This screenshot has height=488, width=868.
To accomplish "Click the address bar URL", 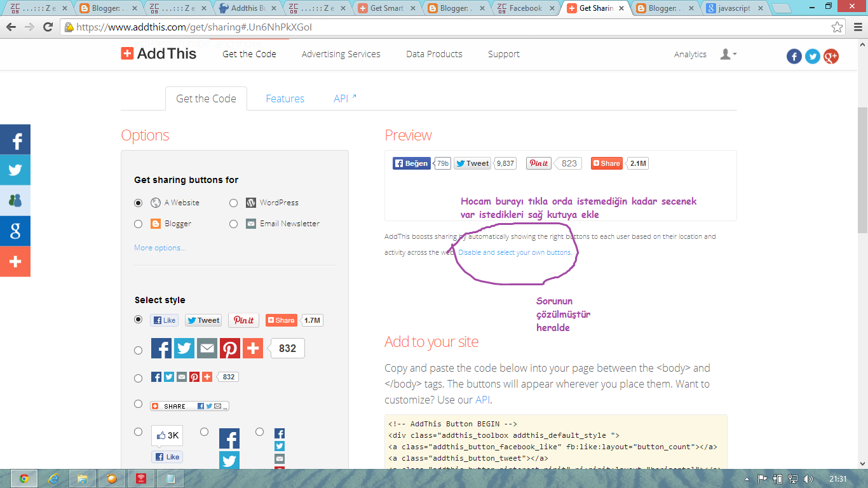I will [194, 27].
